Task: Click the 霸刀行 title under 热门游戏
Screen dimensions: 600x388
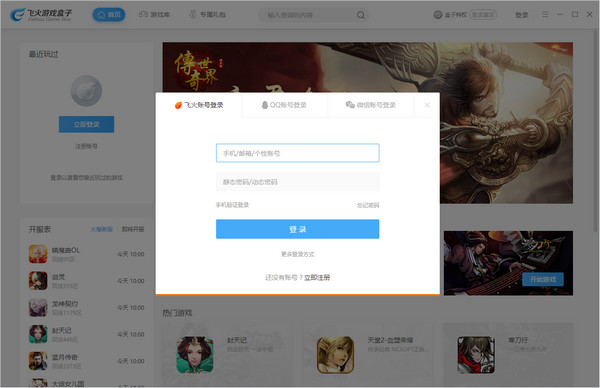Action: pyautogui.click(x=518, y=340)
